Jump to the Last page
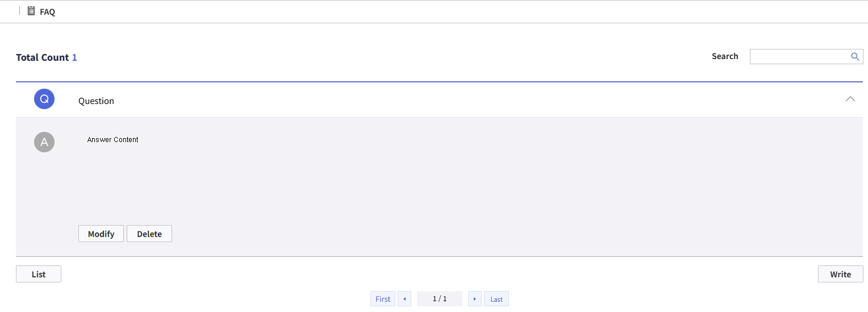 [496, 299]
